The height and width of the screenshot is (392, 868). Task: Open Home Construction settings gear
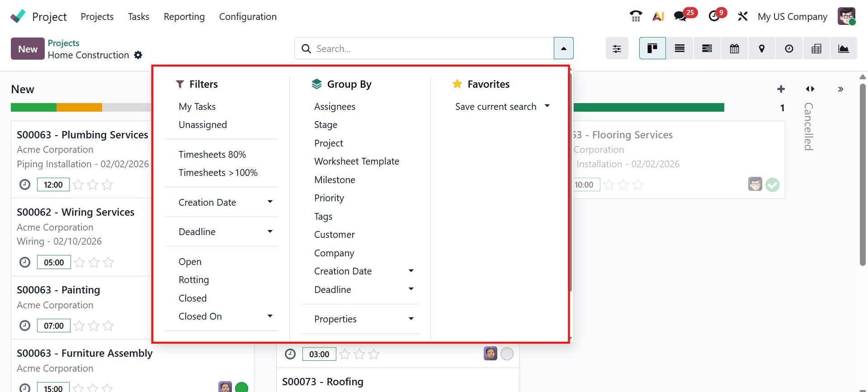[x=138, y=55]
